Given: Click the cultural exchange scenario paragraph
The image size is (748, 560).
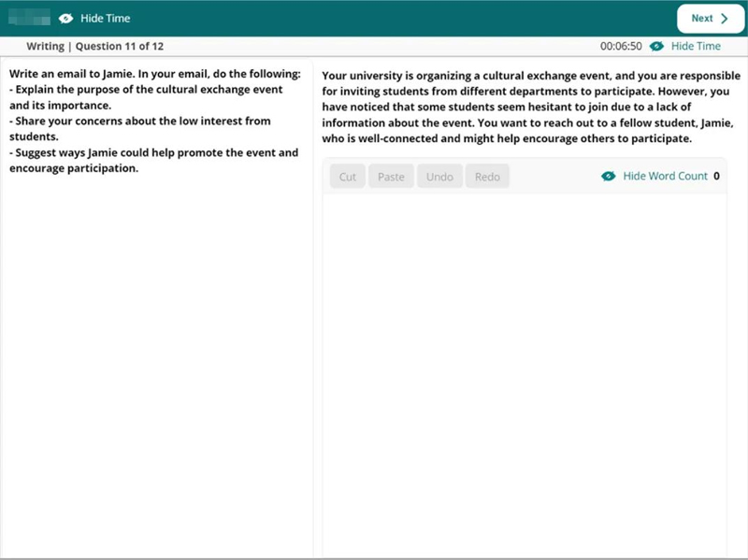Looking at the screenshot, I should (524, 106).
